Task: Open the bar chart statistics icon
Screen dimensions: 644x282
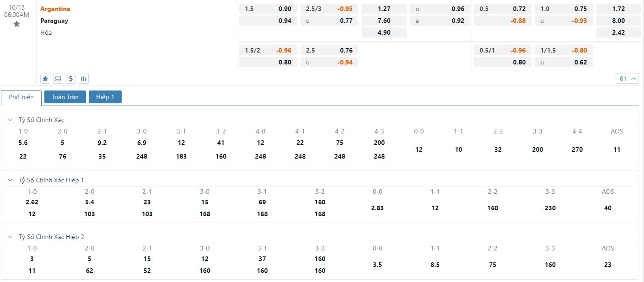Action: pyautogui.click(x=84, y=79)
